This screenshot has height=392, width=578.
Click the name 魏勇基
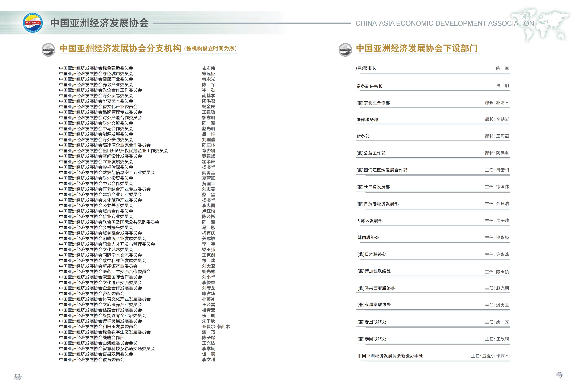[208, 173]
